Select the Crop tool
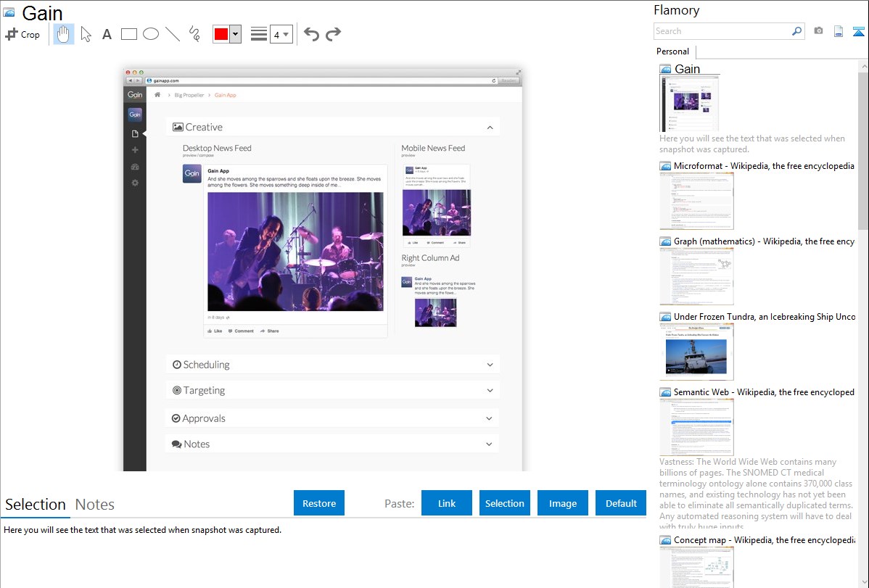The image size is (869, 588). pos(22,34)
